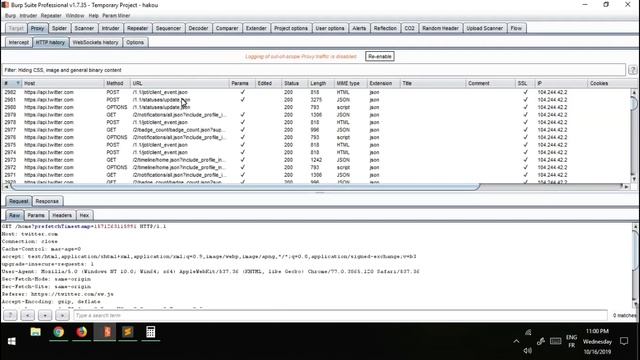Switch to the Spider tab

tap(59, 28)
